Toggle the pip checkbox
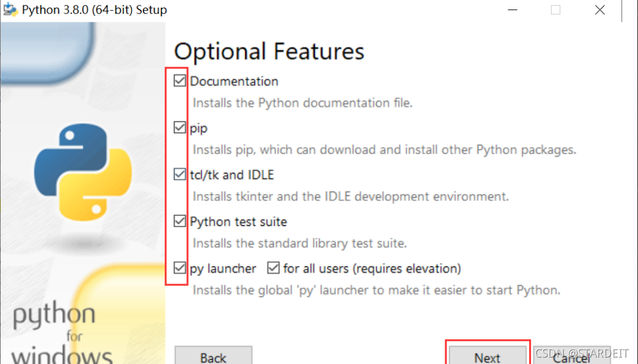638x364 pixels. coord(179,127)
